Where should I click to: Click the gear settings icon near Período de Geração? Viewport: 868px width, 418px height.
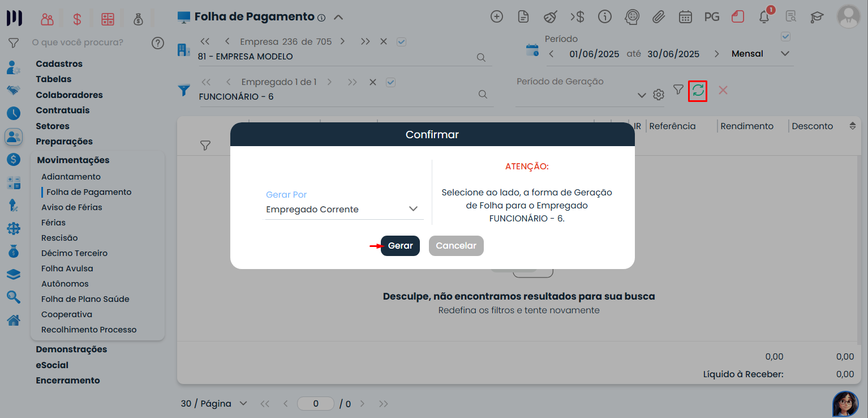pyautogui.click(x=658, y=95)
